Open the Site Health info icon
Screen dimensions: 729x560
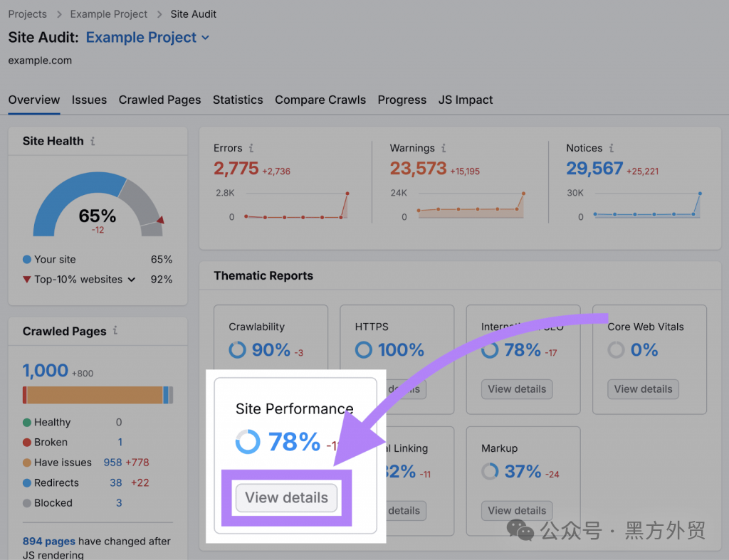click(x=93, y=141)
